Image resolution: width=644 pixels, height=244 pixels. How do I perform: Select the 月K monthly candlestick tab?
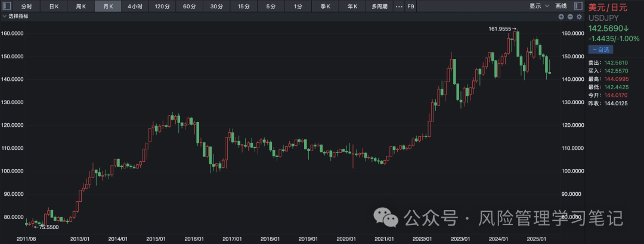[107, 6]
